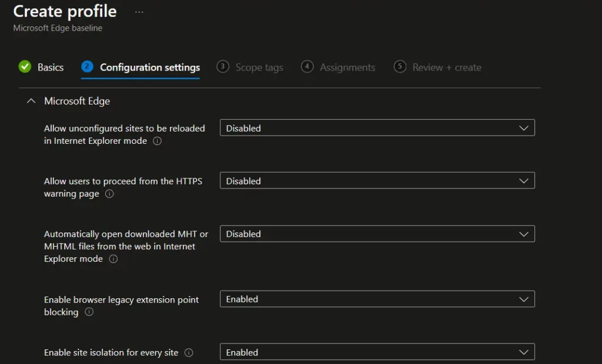Show info for Allow unconfigured sites reload setting

157,141
